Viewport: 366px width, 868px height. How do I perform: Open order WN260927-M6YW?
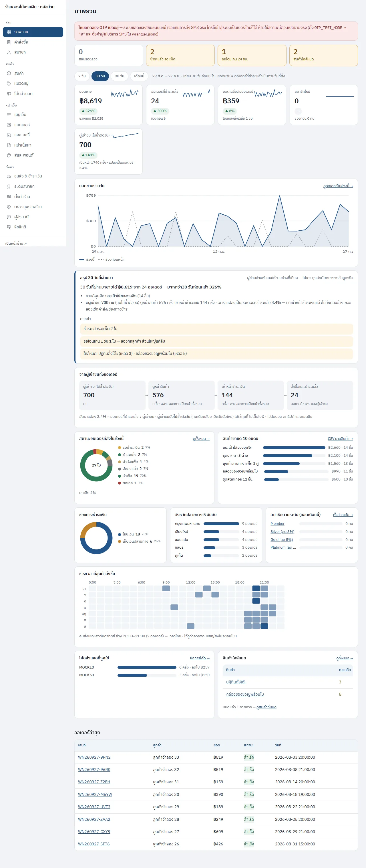coord(95,794)
